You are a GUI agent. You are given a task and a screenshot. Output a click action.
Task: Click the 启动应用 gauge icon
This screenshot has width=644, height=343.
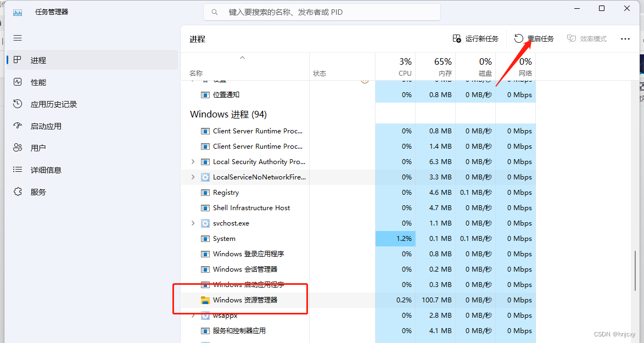(x=17, y=125)
